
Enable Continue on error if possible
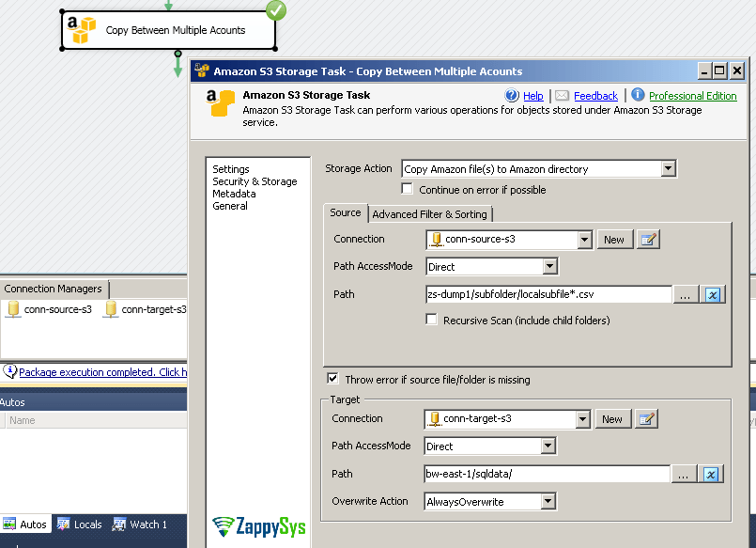coord(407,187)
